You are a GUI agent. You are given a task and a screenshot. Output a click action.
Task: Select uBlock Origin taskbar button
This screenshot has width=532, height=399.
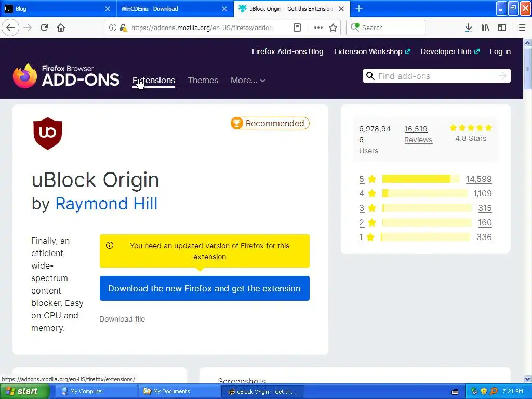click(x=262, y=392)
